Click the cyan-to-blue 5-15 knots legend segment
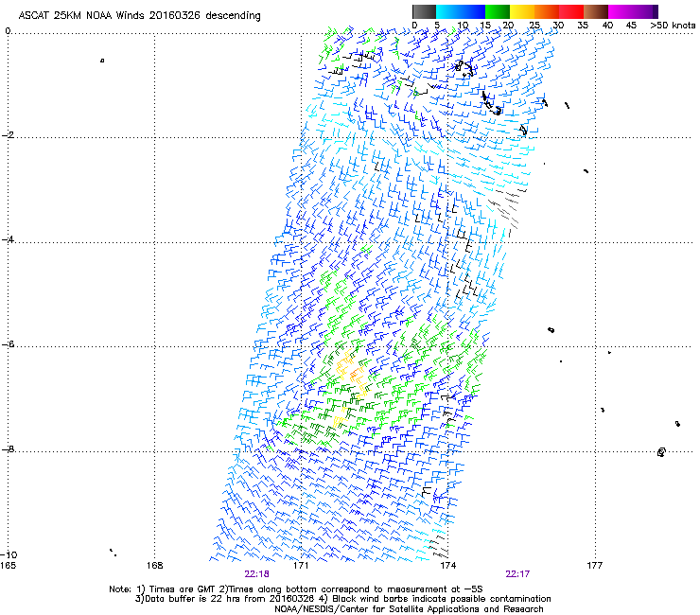 tap(461, 11)
